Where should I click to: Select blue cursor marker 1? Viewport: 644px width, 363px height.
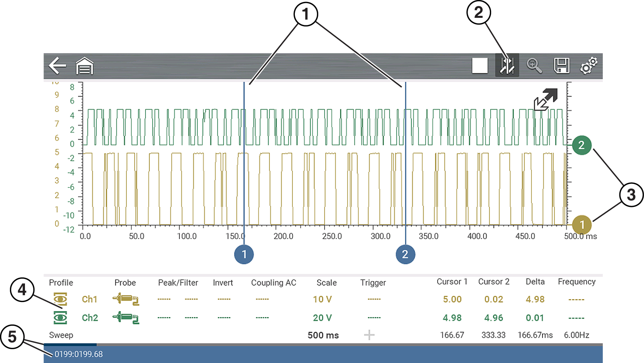point(244,254)
